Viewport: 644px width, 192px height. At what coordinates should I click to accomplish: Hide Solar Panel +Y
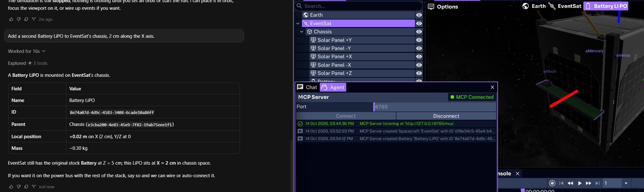(x=419, y=40)
